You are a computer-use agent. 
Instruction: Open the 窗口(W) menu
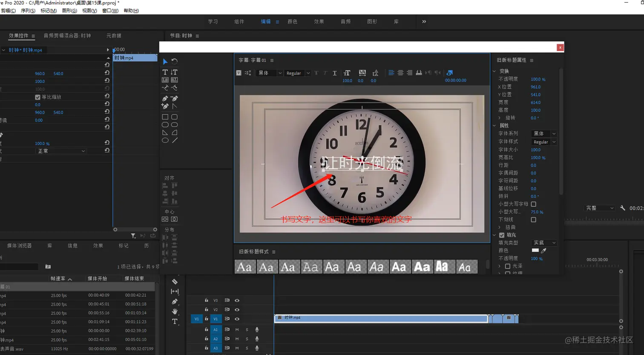(x=110, y=11)
